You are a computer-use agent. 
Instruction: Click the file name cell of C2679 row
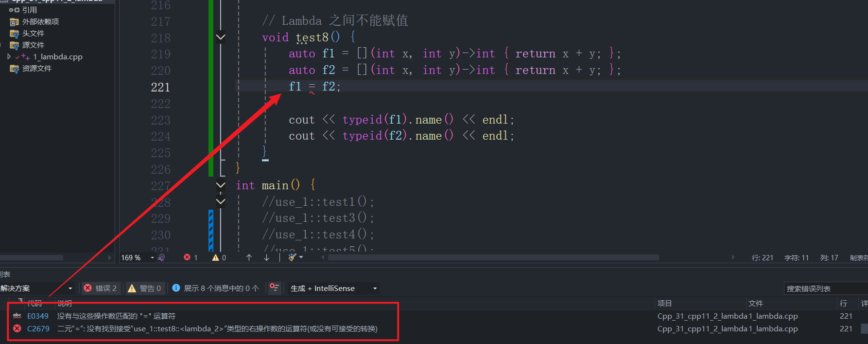773,328
